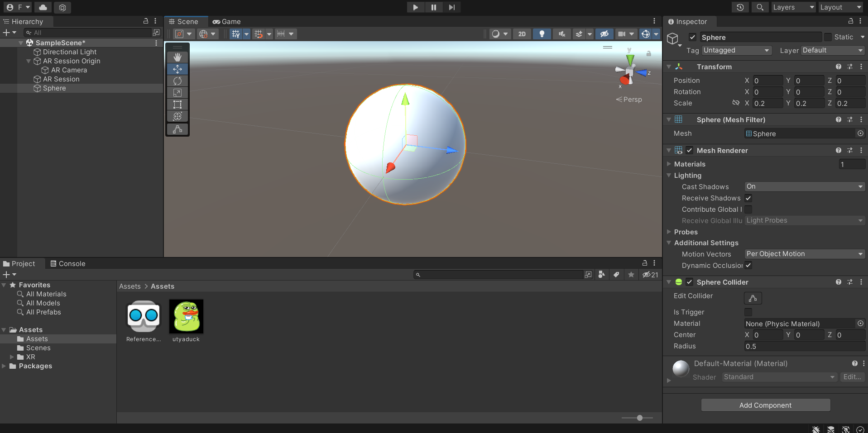Toggle scene visibility hidden-objects icon

coord(604,34)
